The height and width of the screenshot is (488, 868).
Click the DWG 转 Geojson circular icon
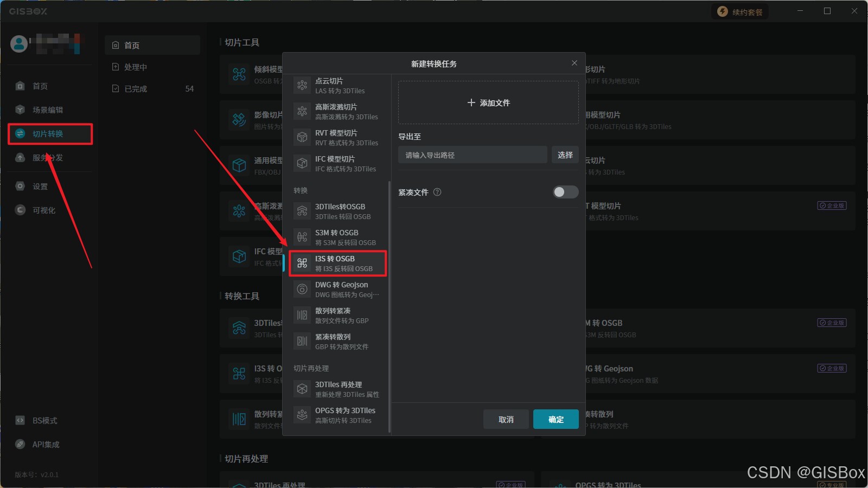click(x=302, y=289)
